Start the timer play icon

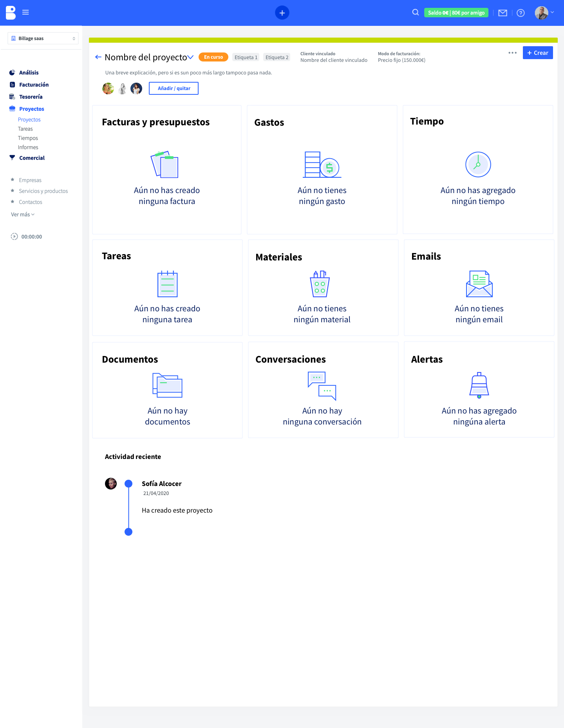(14, 237)
